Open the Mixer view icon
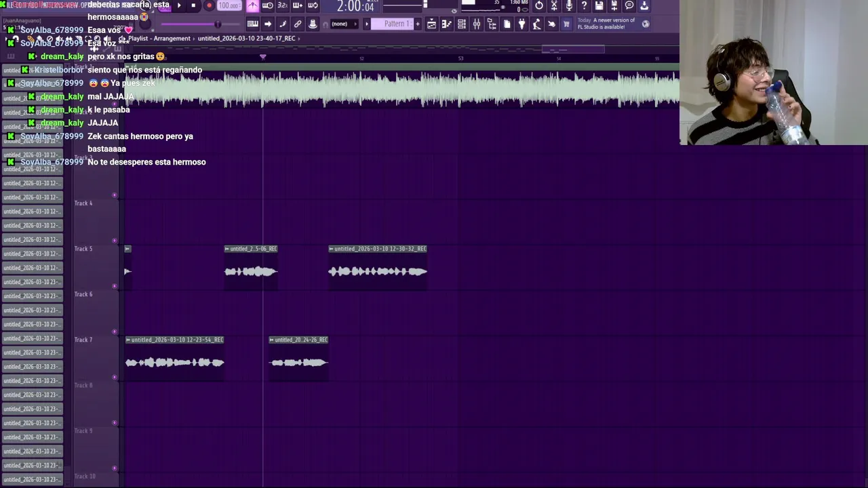Image resolution: width=868 pixels, height=488 pixels. [x=477, y=24]
